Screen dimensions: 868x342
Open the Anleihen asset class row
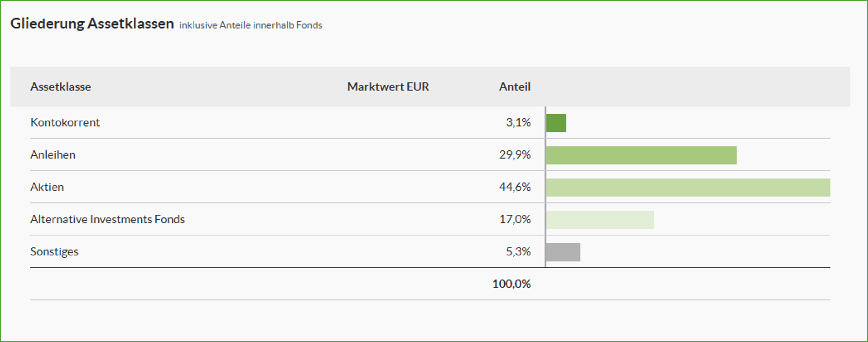point(53,155)
